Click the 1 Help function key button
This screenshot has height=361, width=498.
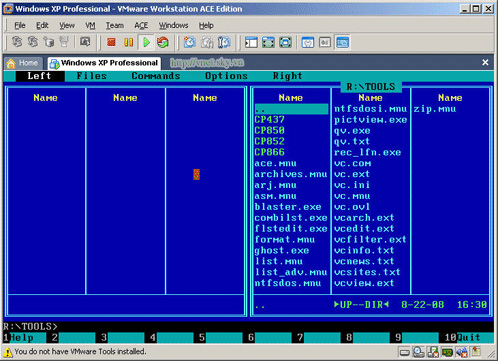pos(25,338)
